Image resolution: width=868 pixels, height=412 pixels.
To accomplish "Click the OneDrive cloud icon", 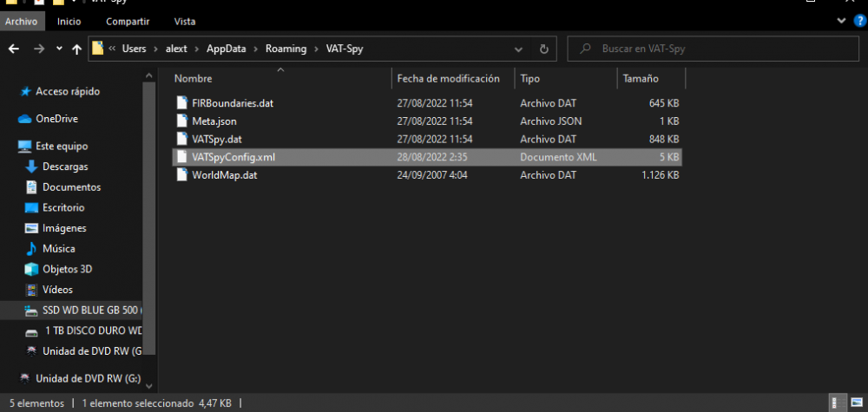I will click(x=25, y=119).
